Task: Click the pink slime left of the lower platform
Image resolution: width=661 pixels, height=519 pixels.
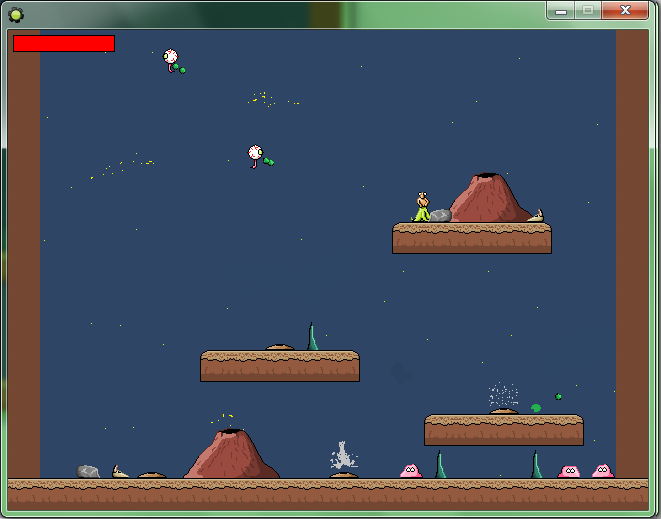Action: point(410,471)
